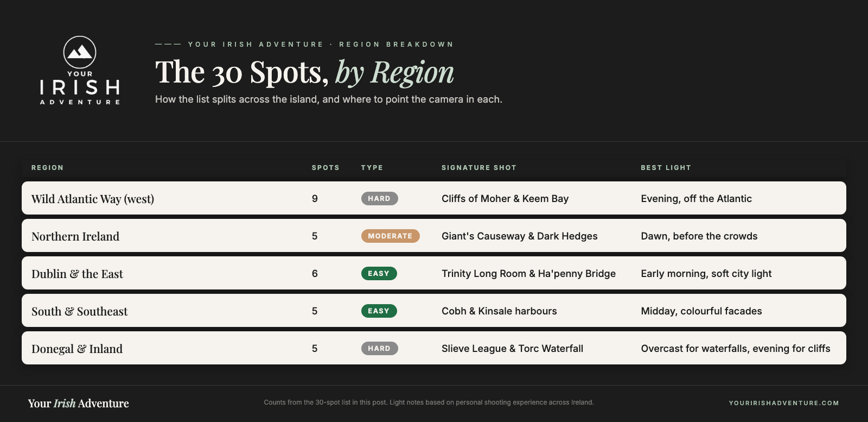Click 'Early morning, soft city light' note
This screenshot has height=422, width=868.
click(x=706, y=274)
